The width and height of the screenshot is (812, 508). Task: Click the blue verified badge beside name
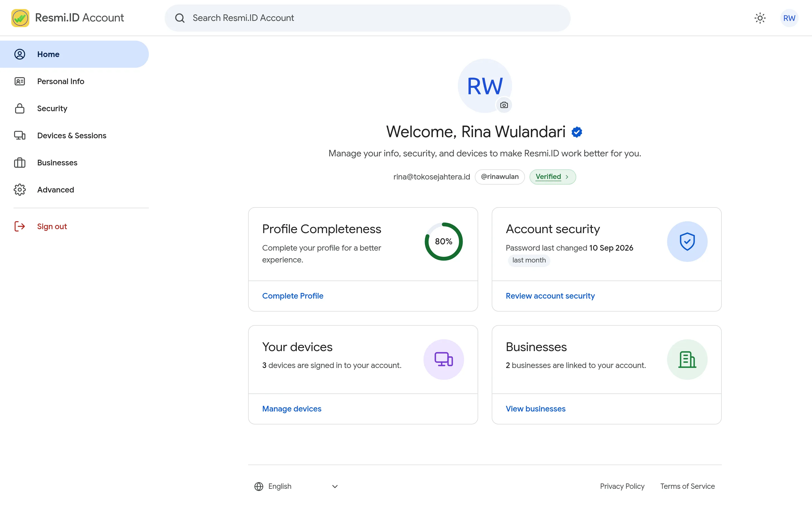point(577,132)
